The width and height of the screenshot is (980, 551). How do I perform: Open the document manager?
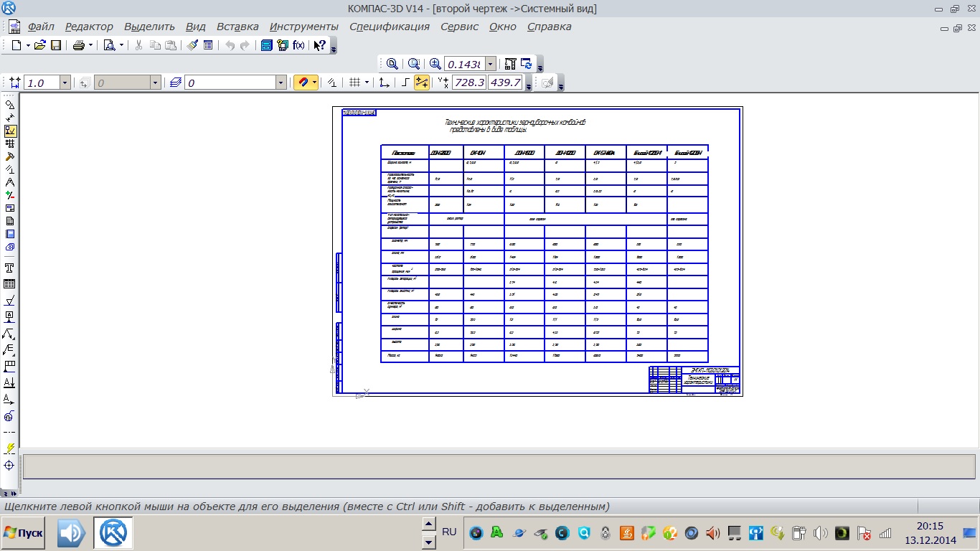(266, 44)
